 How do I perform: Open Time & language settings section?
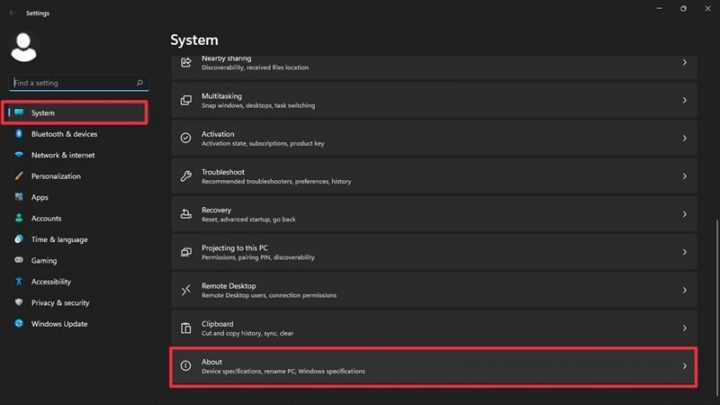59,240
